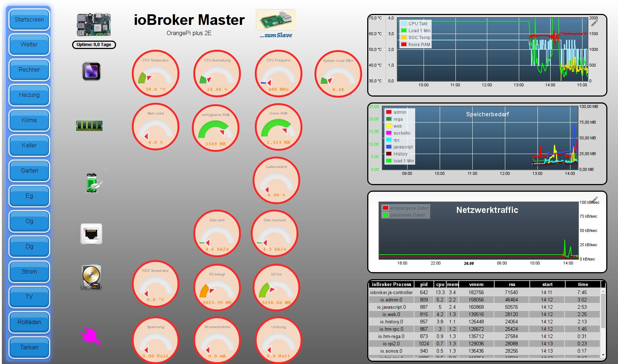
Task: Click the CPU chip icon
Action: [91, 71]
